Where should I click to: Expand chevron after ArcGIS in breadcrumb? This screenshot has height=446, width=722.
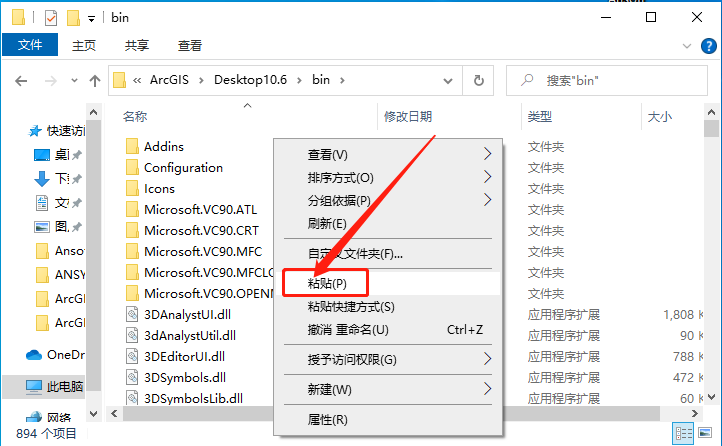pos(201,81)
